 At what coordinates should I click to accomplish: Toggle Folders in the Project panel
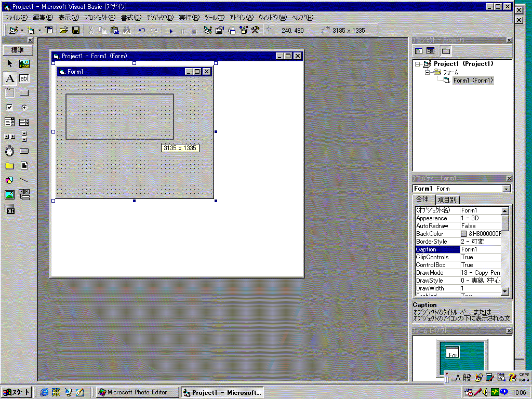(x=446, y=51)
